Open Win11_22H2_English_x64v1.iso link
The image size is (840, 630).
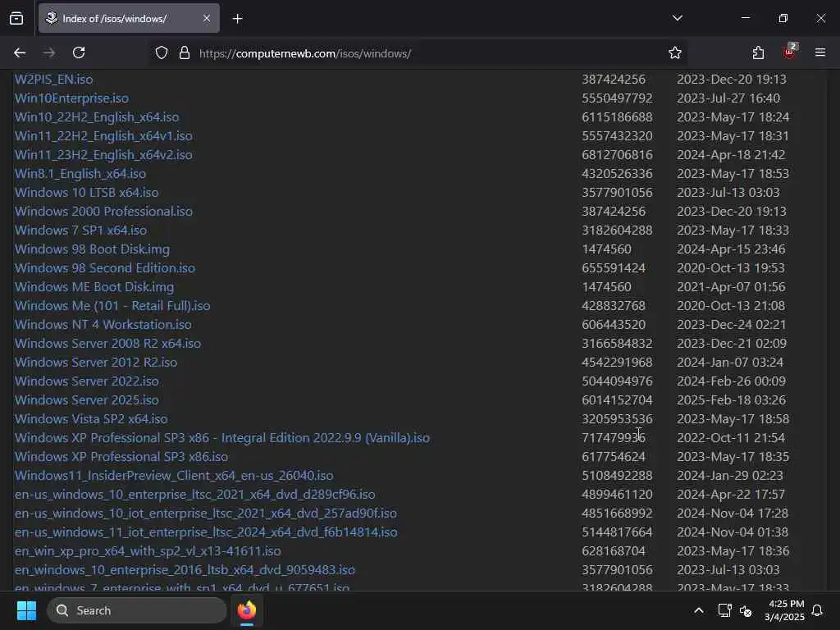[103, 135]
